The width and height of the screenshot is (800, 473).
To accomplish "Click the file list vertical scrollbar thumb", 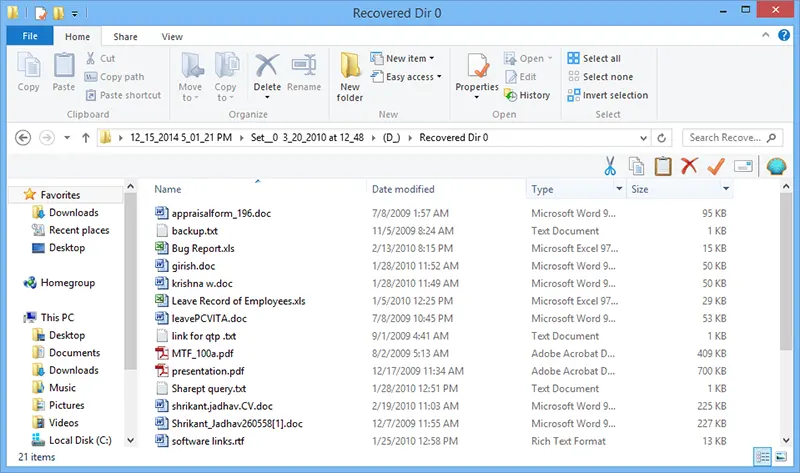I will tap(786, 271).
